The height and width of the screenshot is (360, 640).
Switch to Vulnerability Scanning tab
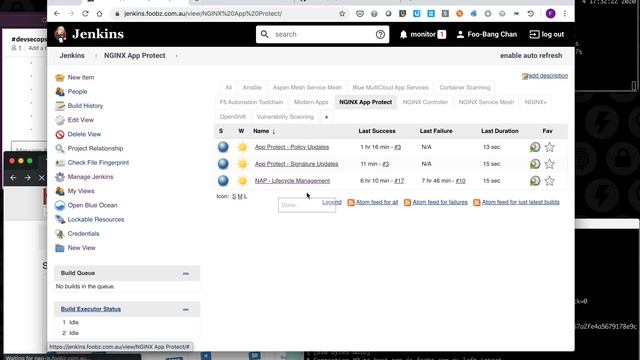[285, 117]
